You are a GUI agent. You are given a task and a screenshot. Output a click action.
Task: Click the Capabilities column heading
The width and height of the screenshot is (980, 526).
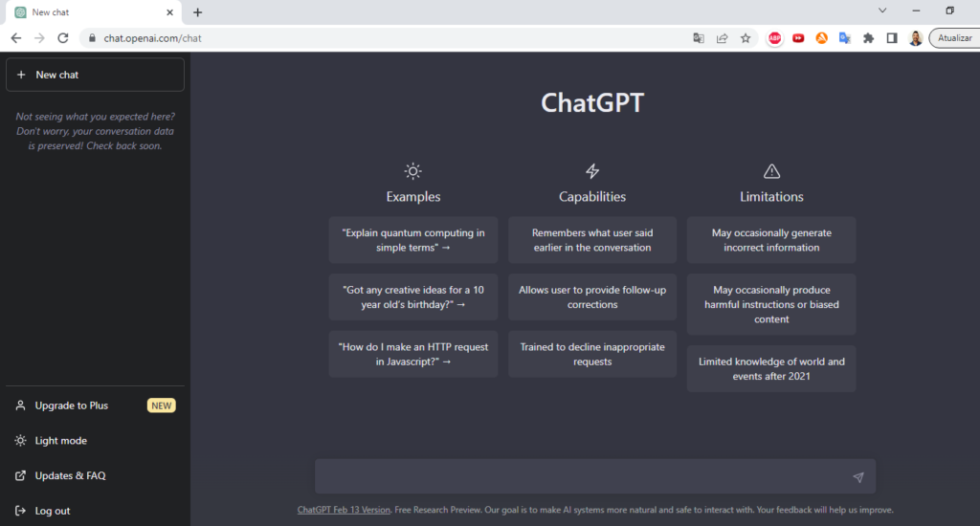592,197
